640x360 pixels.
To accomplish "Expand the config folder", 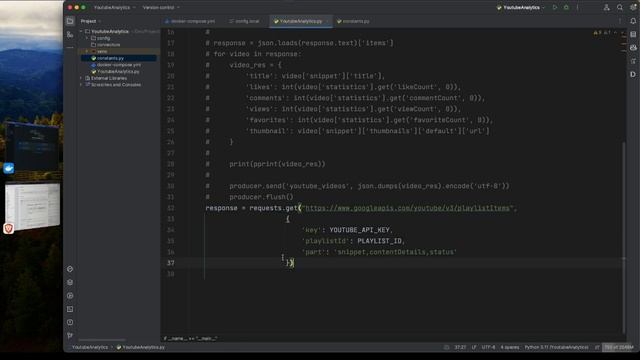I will (87, 38).
